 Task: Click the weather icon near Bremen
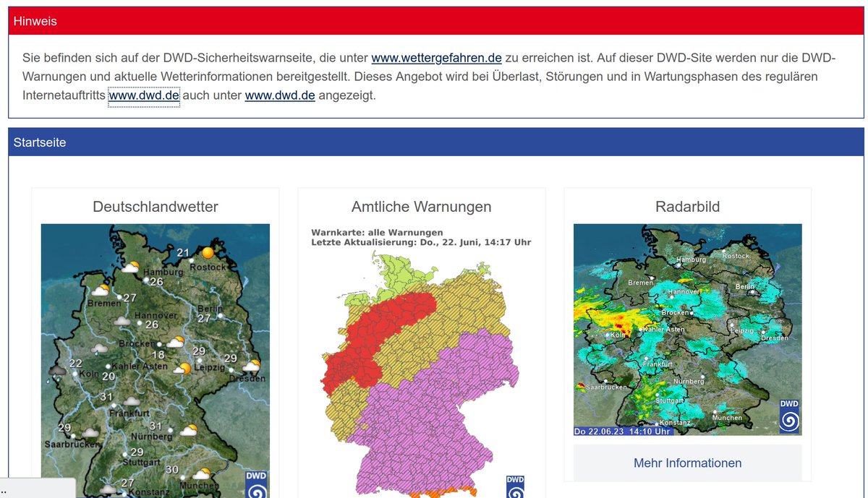[x=101, y=291]
